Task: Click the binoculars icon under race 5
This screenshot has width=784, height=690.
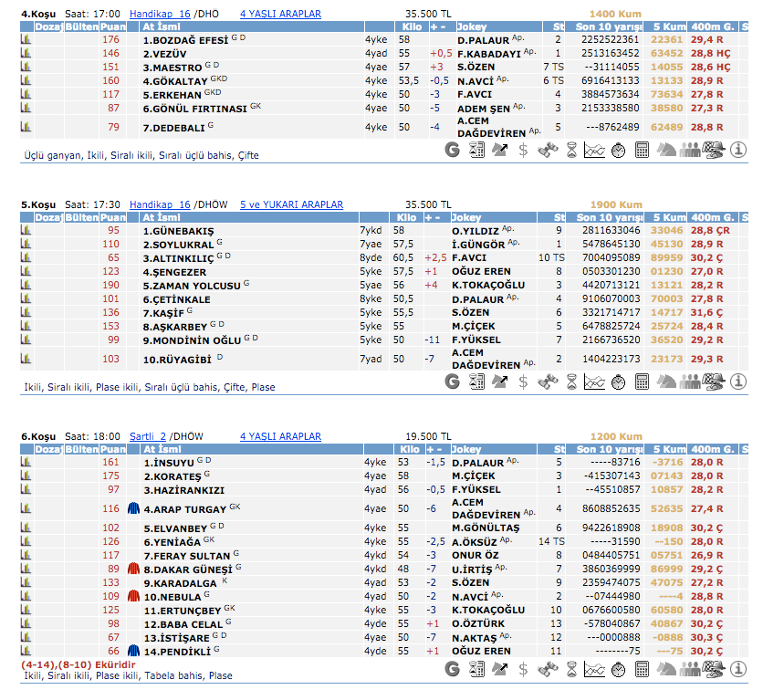Action: tap(548, 382)
